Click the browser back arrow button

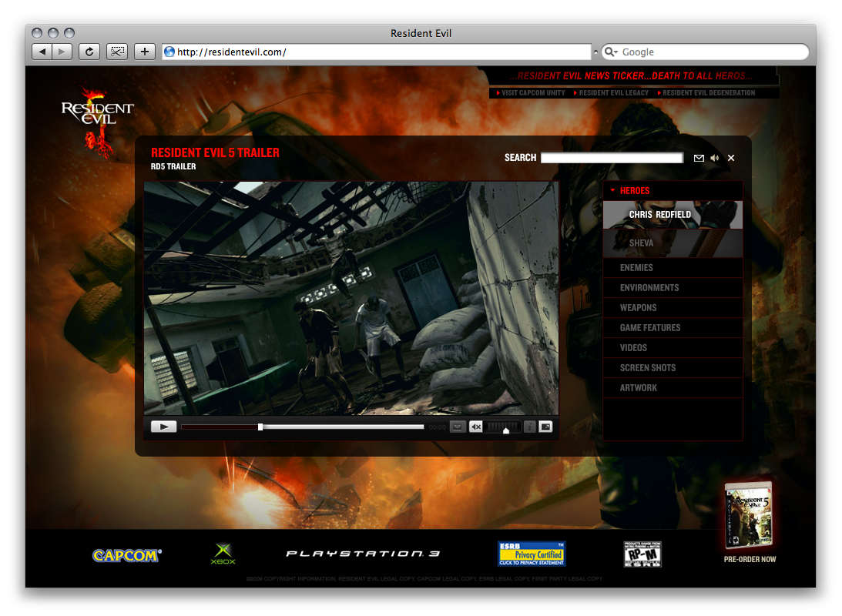(42, 52)
